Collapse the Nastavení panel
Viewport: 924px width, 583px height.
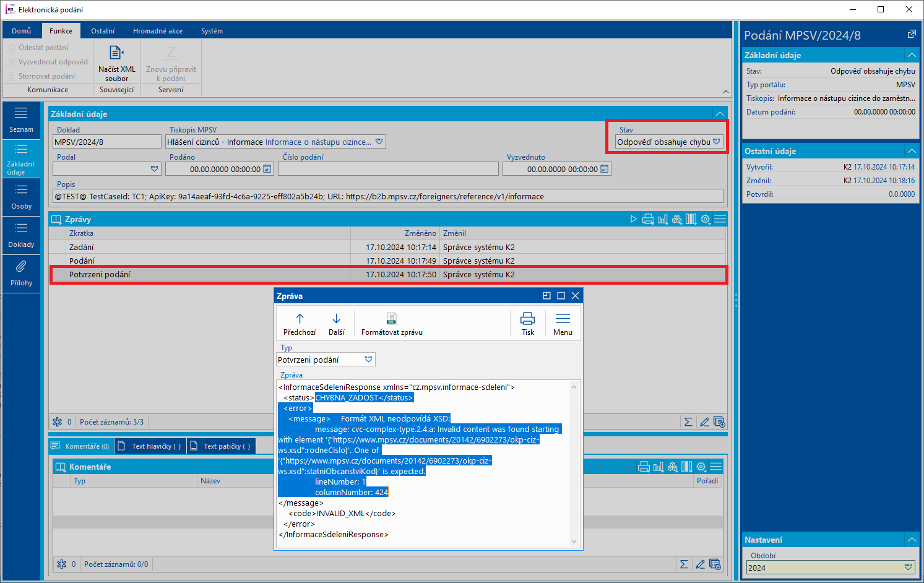(912, 540)
